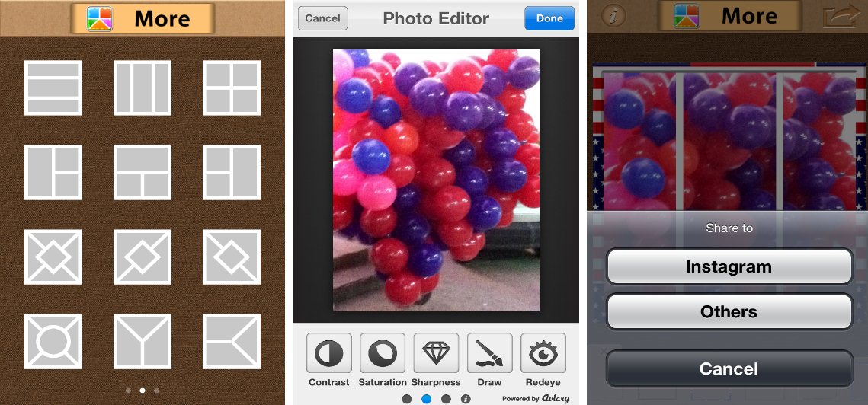Tap the Share to heading text
868x405 pixels.
pos(729,228)
